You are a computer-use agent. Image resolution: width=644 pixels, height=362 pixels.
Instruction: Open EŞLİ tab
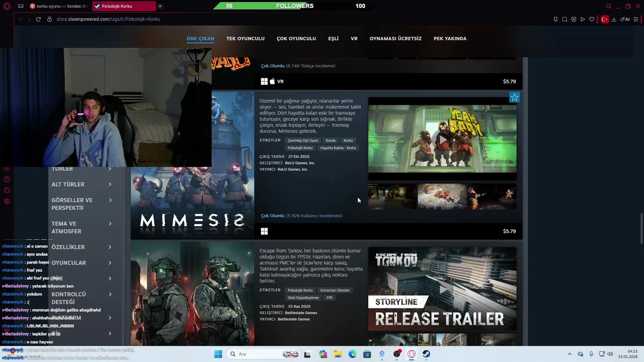(x=334, y=39)
